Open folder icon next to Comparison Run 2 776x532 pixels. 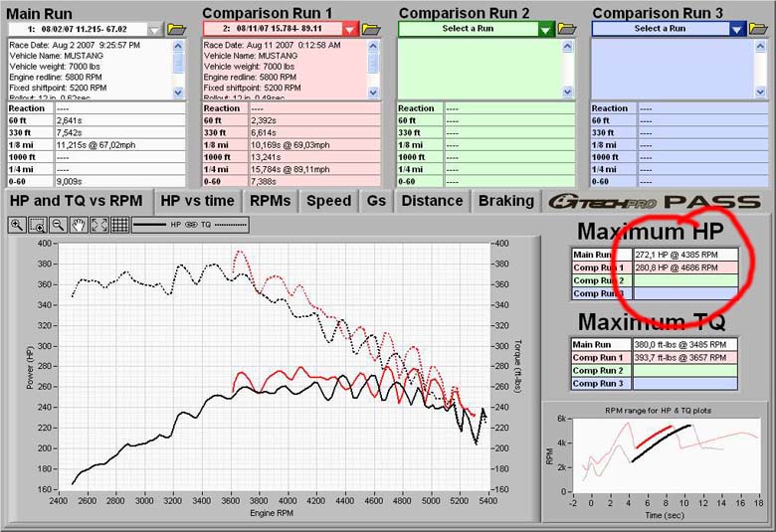click(567, 29)
